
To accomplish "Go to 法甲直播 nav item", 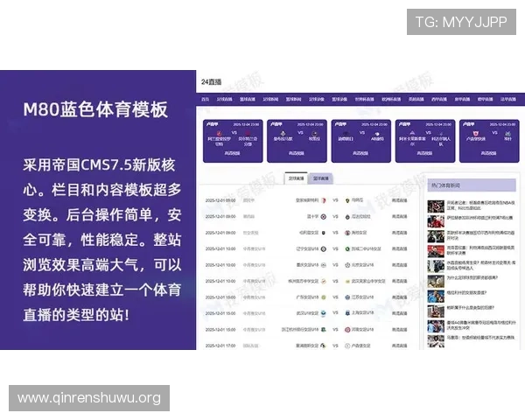I will (x=508, y=99).
